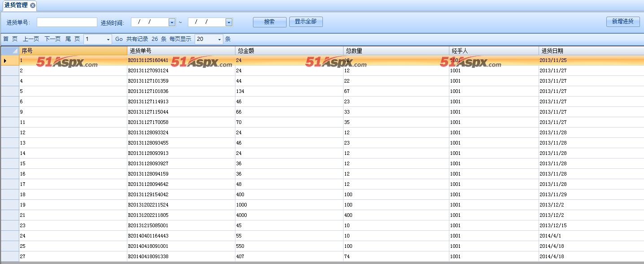644x264 pixels.
Task: Sort by 总金额 column header
Action: click(x=289, y=51)
